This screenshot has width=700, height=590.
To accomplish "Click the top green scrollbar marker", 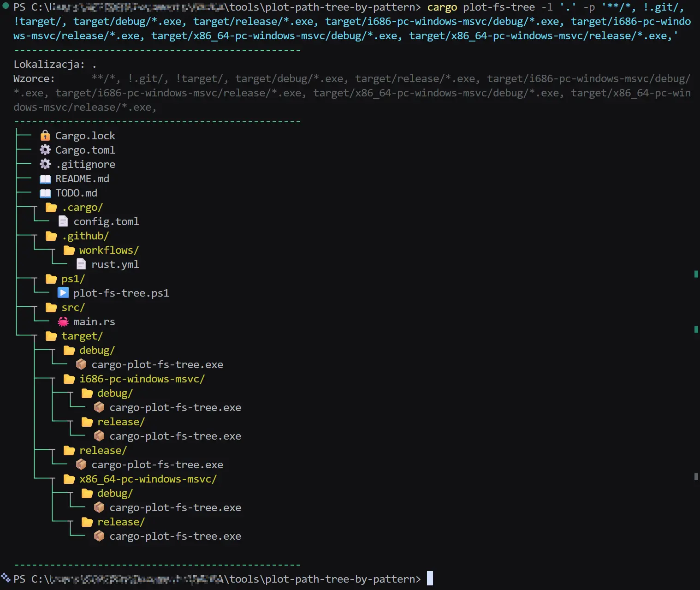I will pos(696,274).
